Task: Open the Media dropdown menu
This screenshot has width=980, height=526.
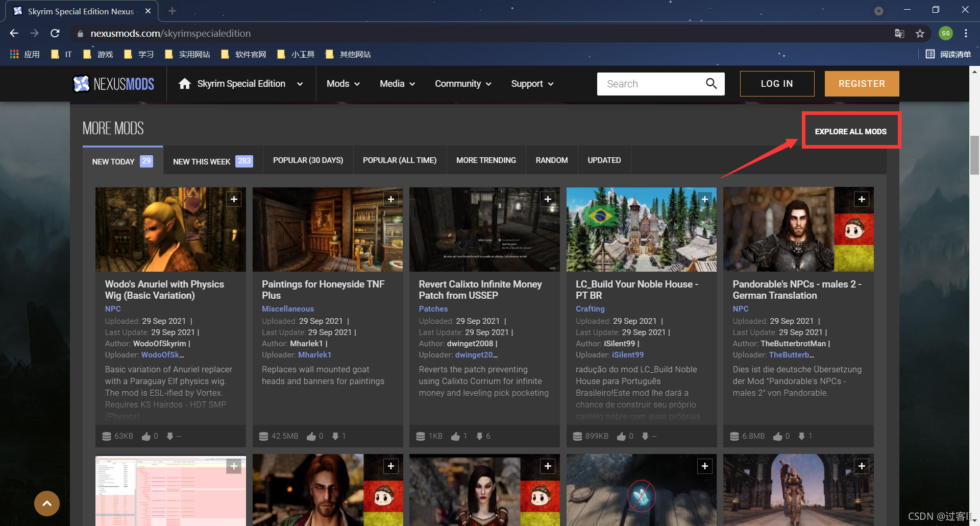Action: 397,84
